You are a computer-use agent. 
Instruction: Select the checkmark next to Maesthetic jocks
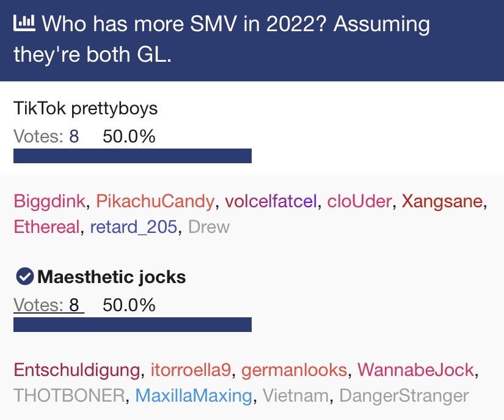tap(25, 276)
